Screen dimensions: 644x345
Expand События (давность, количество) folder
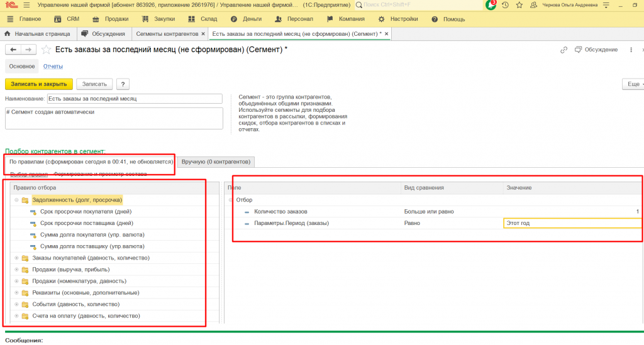pos(16,304)
